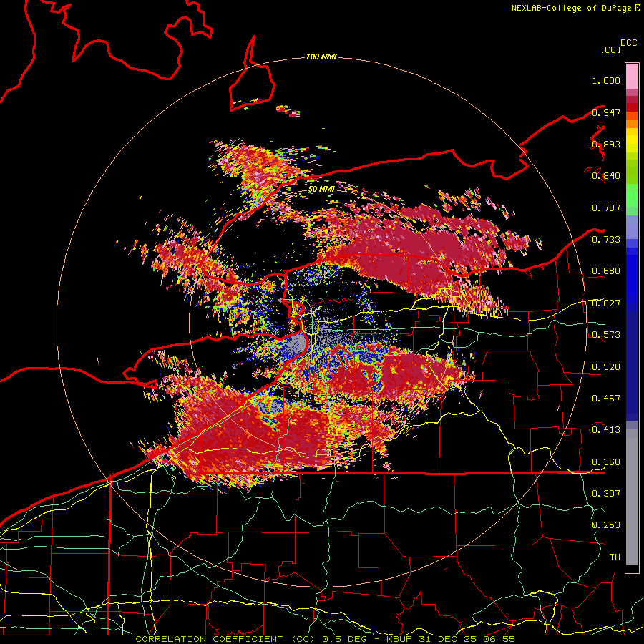Click the TH threshold label on scale
Viewport: 644px width, 644px height.
[x=615, y=557]
